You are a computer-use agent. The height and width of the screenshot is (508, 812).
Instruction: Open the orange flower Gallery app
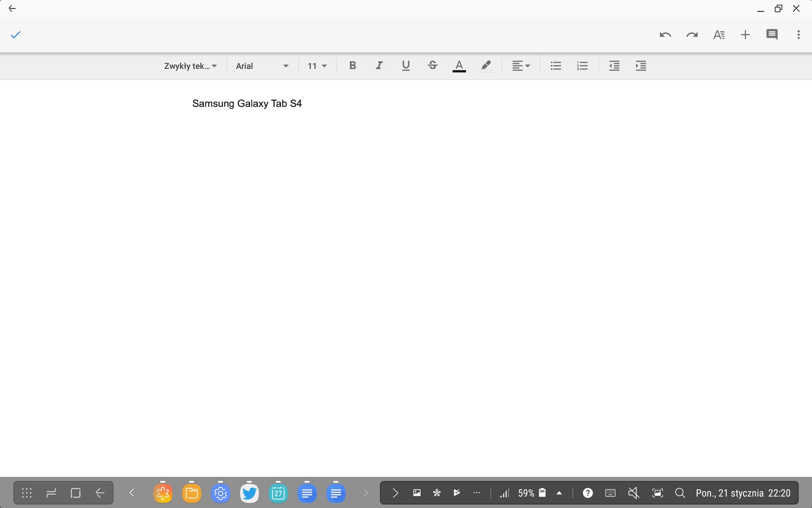163,494
